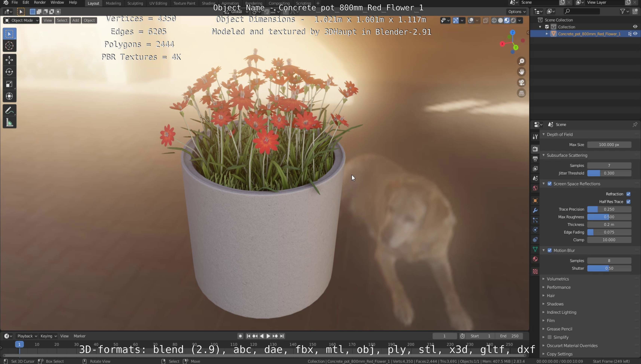Open the Object Mode dropdown
The height and width of the screenshot is (364, 641).
point(21,21)
